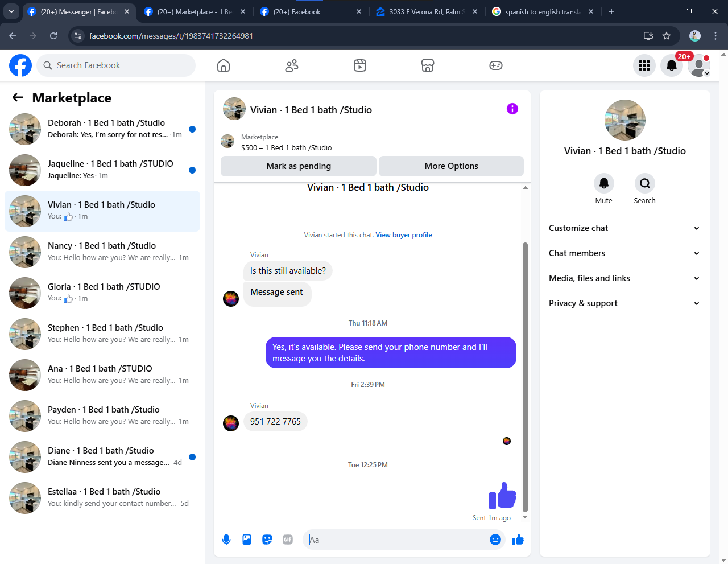The image size is (728, 564).
Task: Click install app icon in address bar
Action: pos(648,36)
